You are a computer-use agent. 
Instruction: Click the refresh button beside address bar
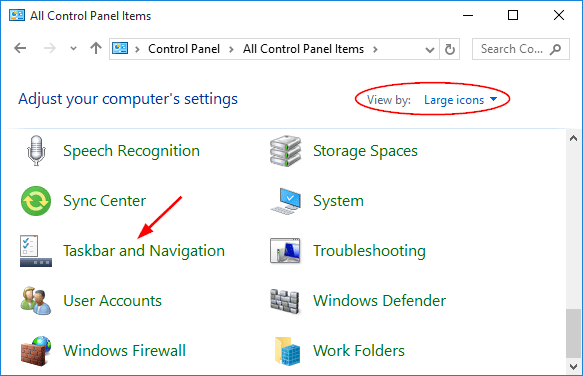[450, 49]
